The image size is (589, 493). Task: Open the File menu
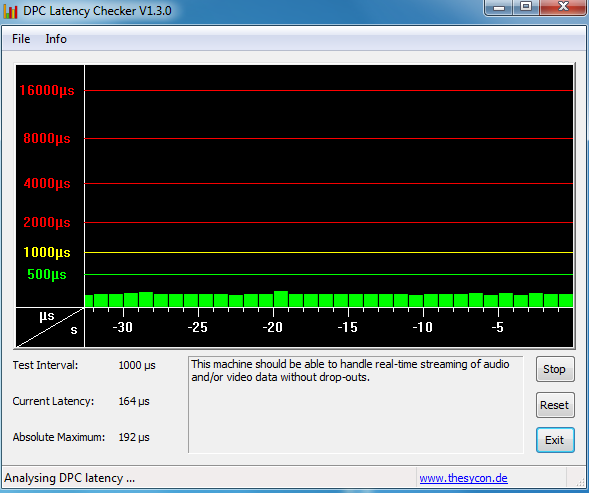(21, 39)
